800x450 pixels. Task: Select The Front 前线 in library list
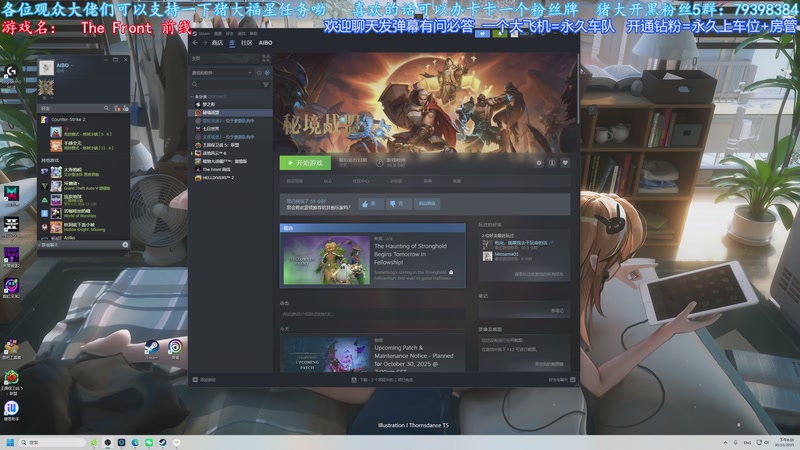[216, 169]
